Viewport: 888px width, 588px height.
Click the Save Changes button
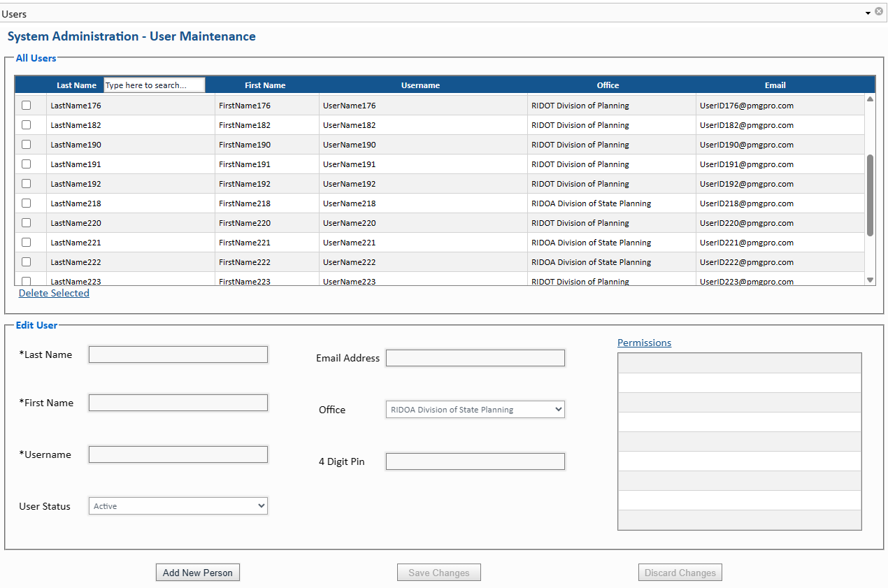coord(439,573)
